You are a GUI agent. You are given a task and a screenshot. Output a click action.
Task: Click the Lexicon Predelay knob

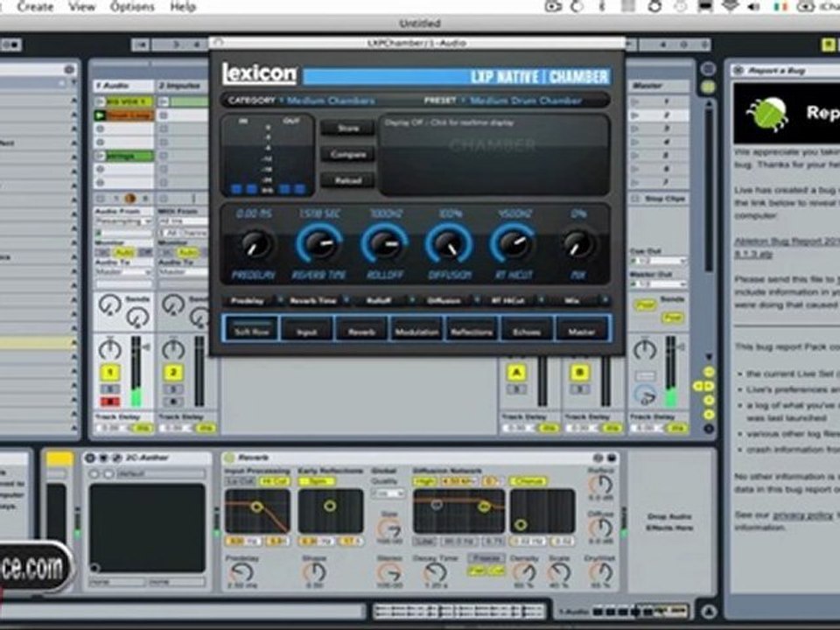[x=255, y=244]
